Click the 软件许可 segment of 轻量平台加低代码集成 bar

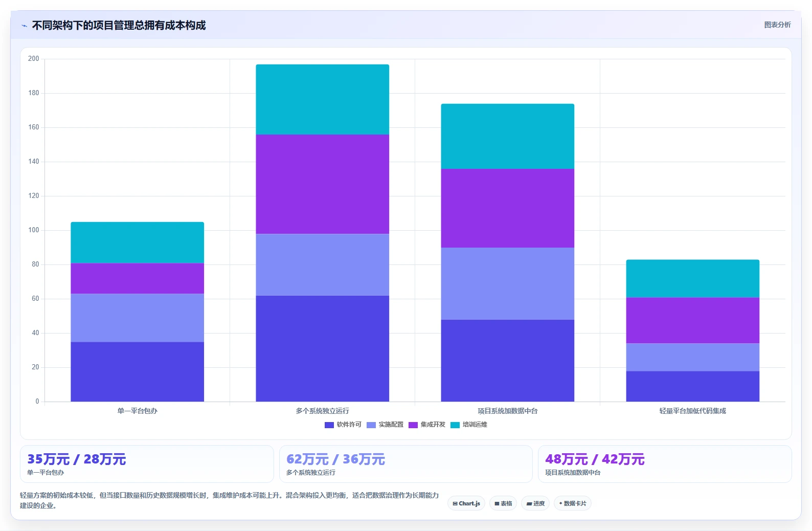click(x=692, y=386)
